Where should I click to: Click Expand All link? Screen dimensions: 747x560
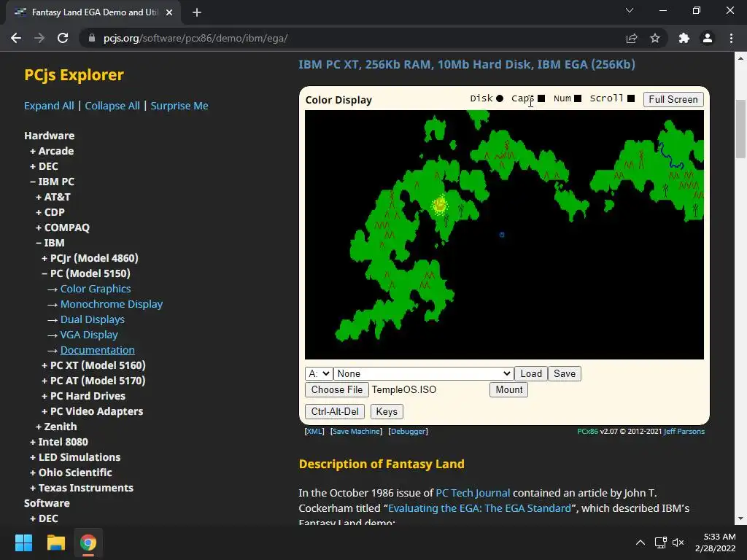[49, 106]
